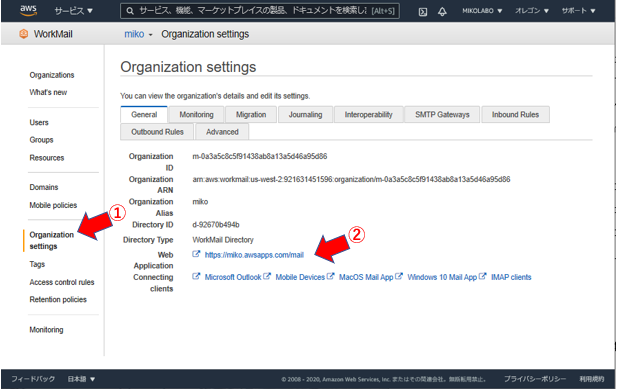Click external-link icon after Windows 10 Mail App

point(482,276)
